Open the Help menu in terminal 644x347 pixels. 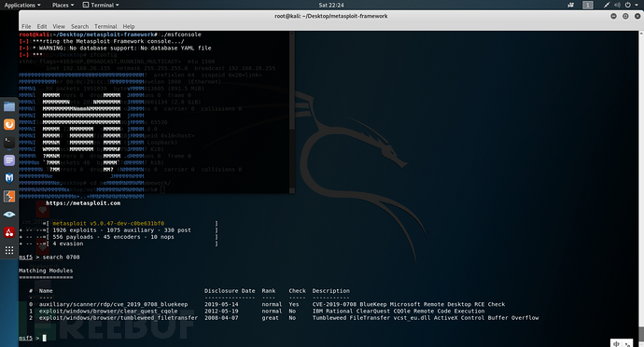pos(129,26)
